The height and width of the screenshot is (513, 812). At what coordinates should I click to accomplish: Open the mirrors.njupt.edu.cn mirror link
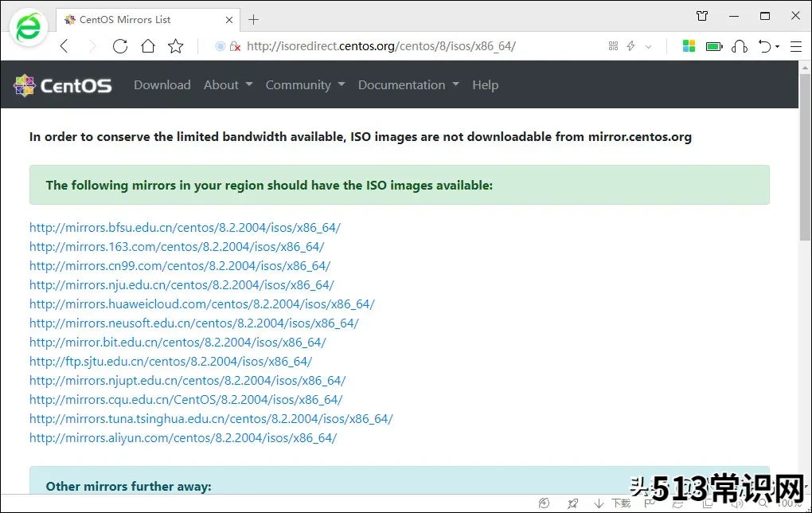coord(187,381)
